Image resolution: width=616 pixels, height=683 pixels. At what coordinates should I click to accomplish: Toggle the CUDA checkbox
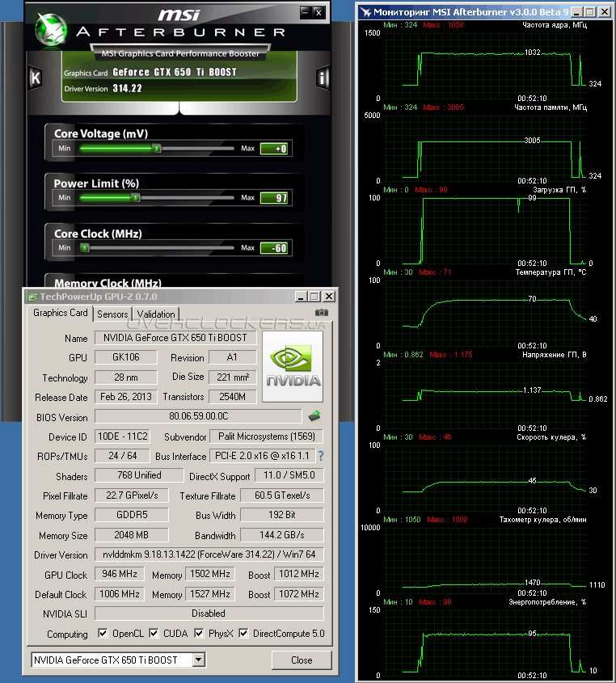pos(154,634)
